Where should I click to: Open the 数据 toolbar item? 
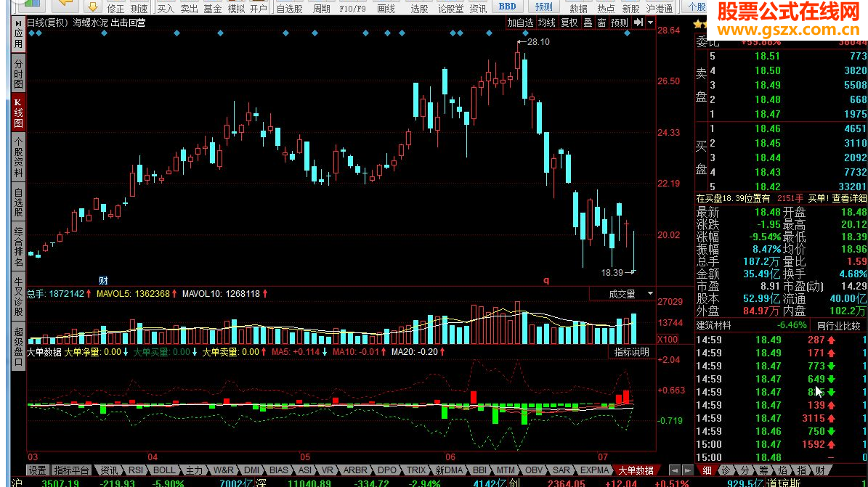(x=578, y=8)
